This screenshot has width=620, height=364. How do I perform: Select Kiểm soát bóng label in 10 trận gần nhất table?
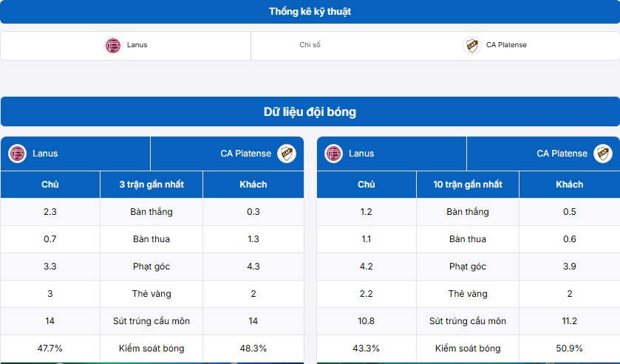(x=468, y=348)
